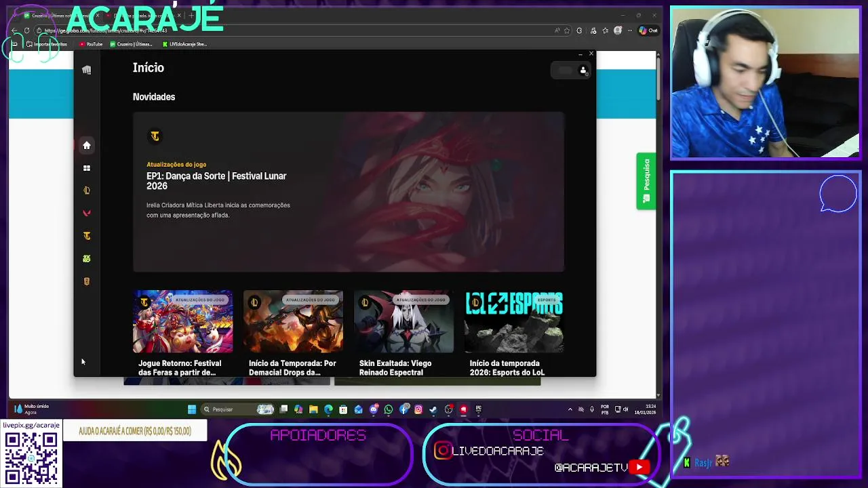Open the Importar favoritos bookmark
This screenshot has height=488, width=868.
click(x=47, y=44)
